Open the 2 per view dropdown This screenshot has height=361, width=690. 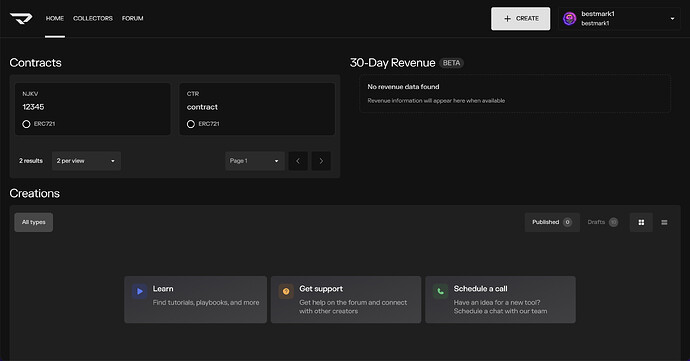pos(86,161)
